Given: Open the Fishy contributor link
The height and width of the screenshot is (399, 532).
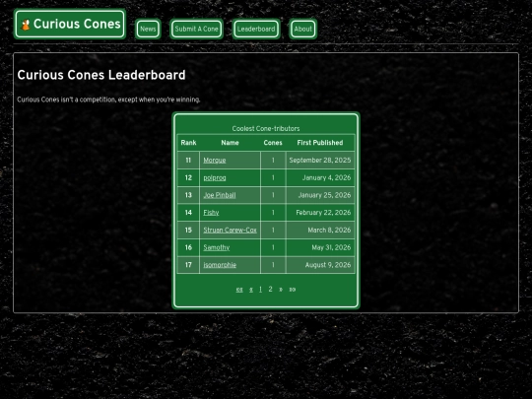Looking at the screenshot, I should 211,213.
